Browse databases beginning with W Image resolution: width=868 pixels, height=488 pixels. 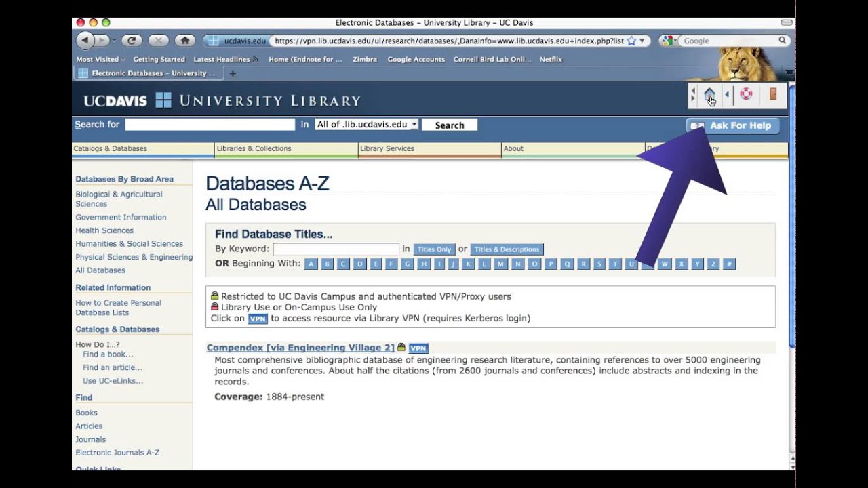665,264
